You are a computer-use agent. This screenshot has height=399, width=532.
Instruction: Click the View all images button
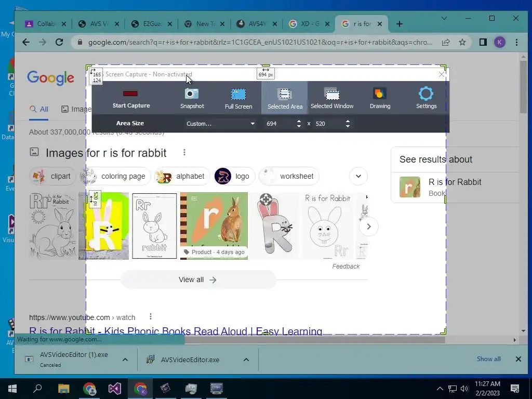click(x=198, y=280)
